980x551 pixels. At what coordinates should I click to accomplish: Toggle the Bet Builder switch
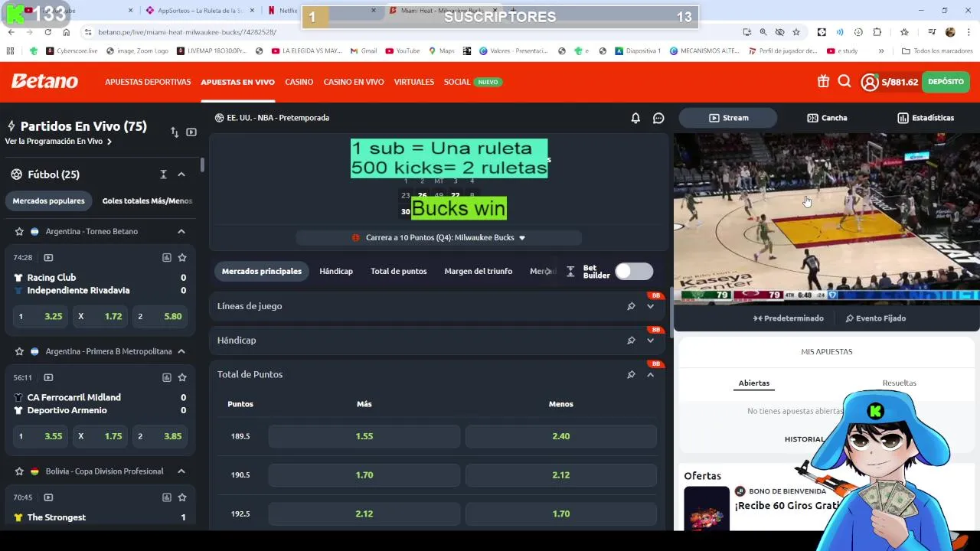[x=634, y=271]
